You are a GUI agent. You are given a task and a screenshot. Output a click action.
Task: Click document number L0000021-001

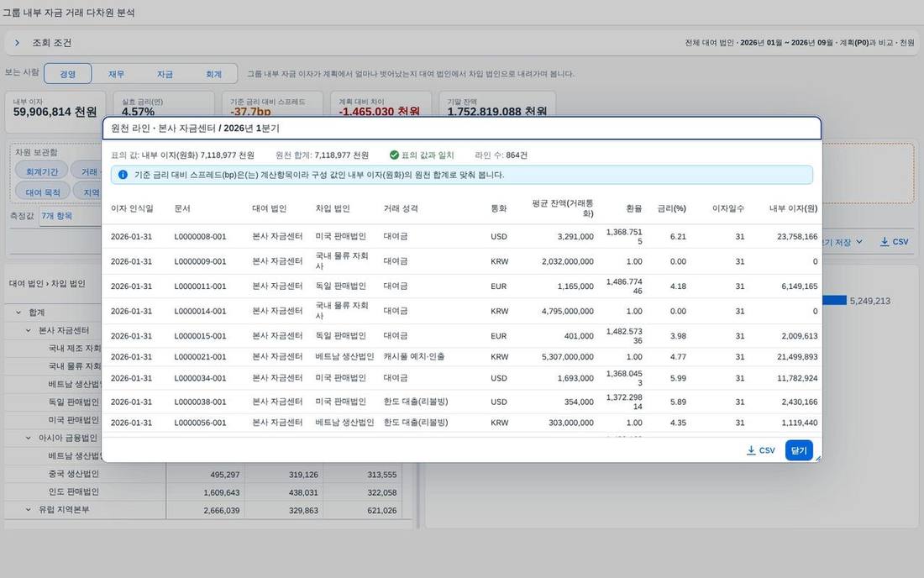[x=201, y=356]
